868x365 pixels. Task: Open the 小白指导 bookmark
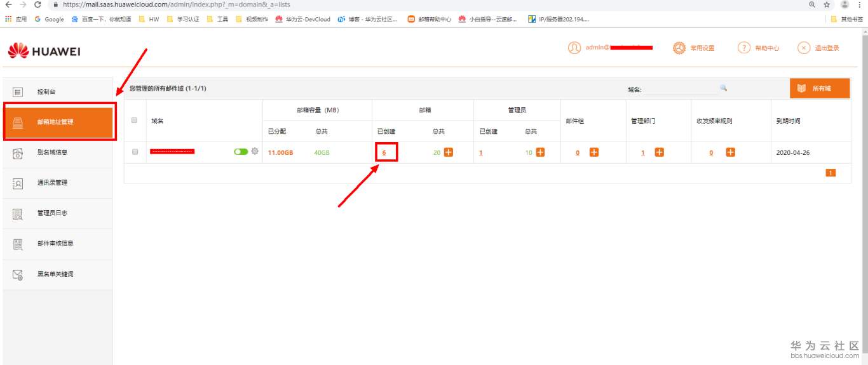click(488, 19)
